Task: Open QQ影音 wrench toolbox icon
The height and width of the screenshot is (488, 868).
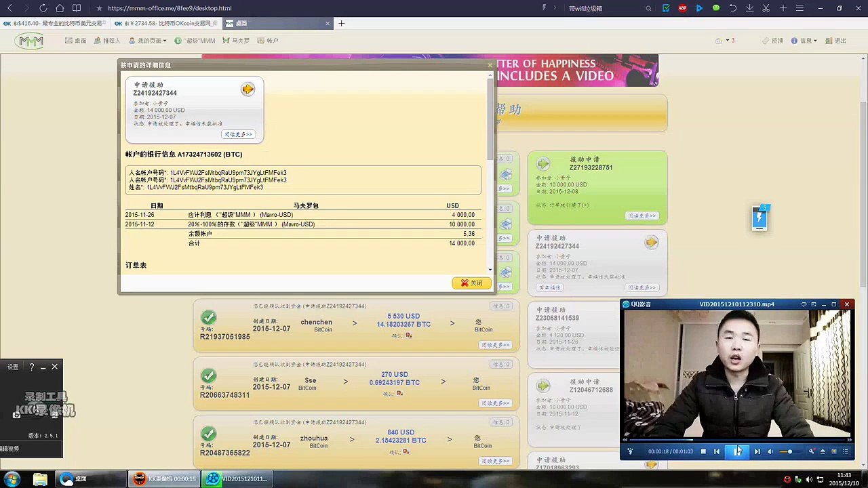Action: (812, 451)
